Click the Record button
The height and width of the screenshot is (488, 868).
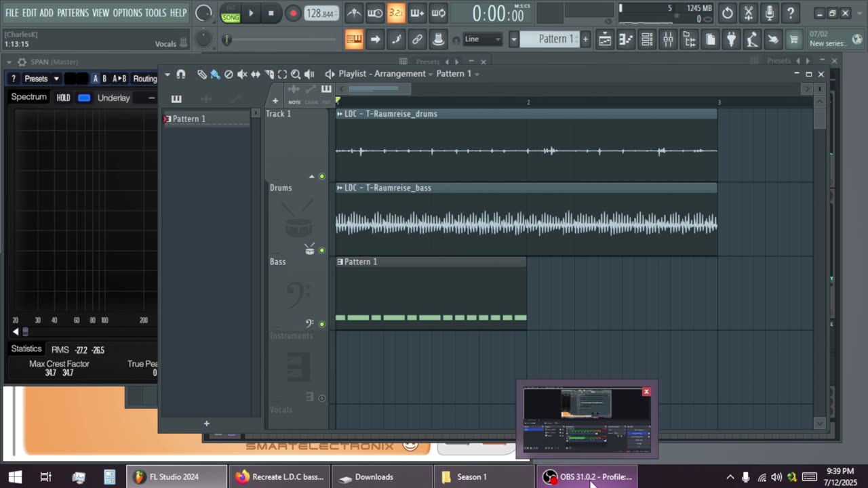(x=293, y=13)
